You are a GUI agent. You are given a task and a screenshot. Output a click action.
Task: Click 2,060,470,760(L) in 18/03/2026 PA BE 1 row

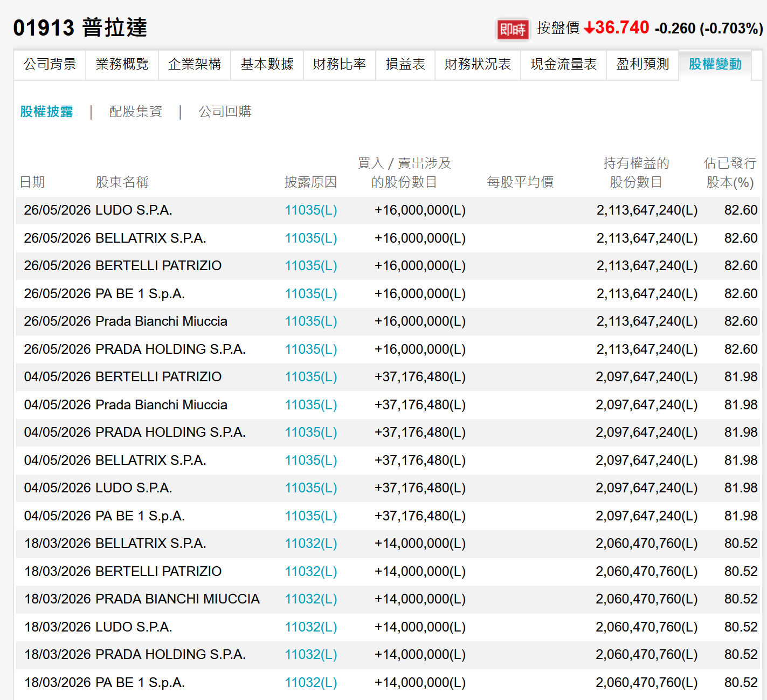coord(647,683)
